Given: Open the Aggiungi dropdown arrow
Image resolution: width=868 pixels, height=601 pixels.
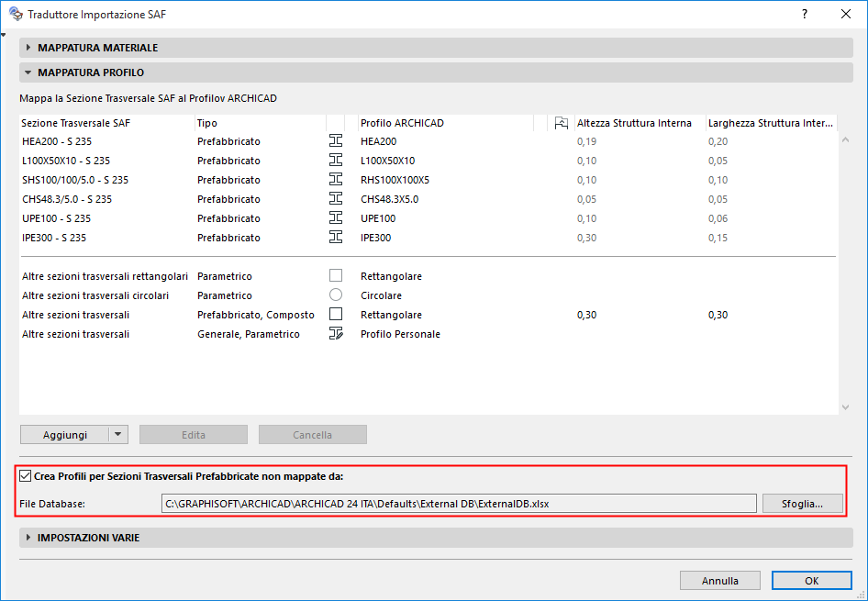Looking at the screenshot, I should point(118,434).
